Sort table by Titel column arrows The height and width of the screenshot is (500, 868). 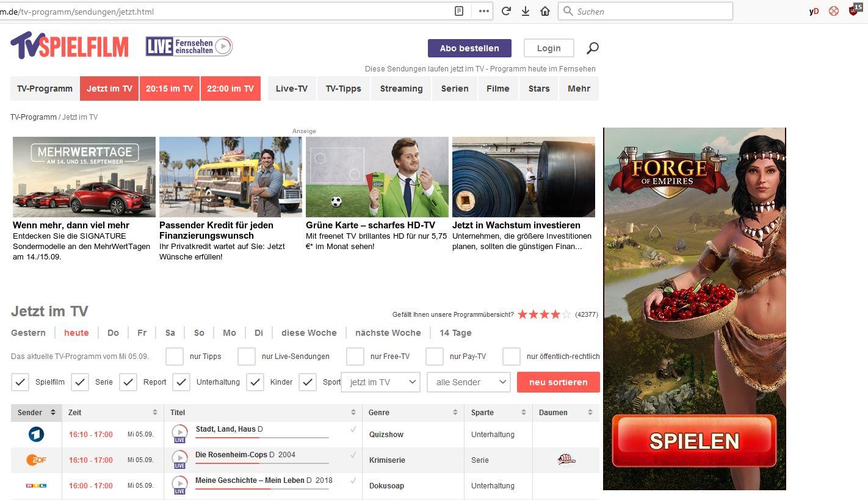click(x=353, y=413)
